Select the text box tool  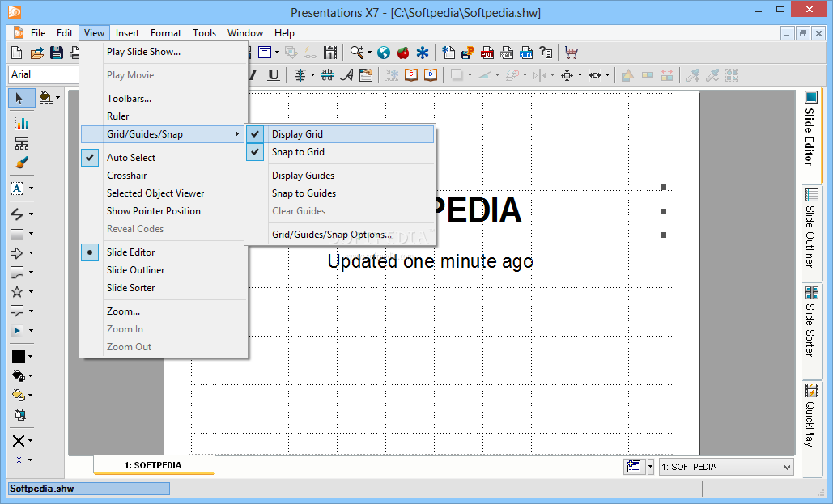click(18, 188)
